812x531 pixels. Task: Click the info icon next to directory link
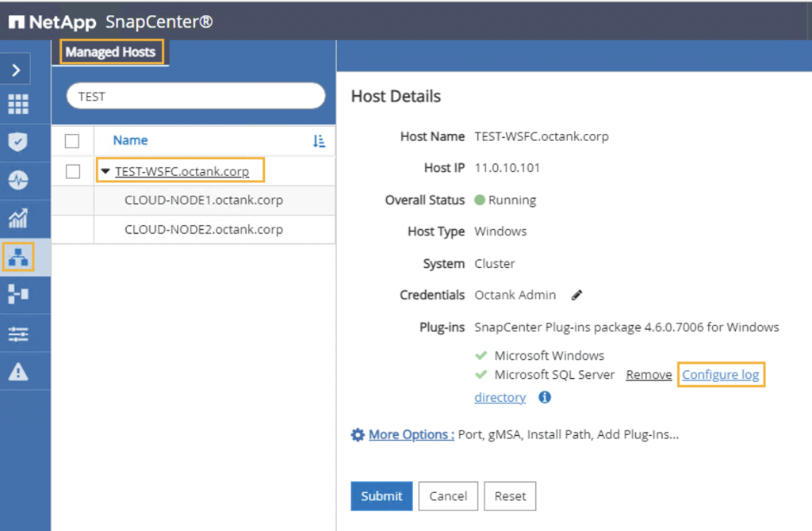coord(544,397)
